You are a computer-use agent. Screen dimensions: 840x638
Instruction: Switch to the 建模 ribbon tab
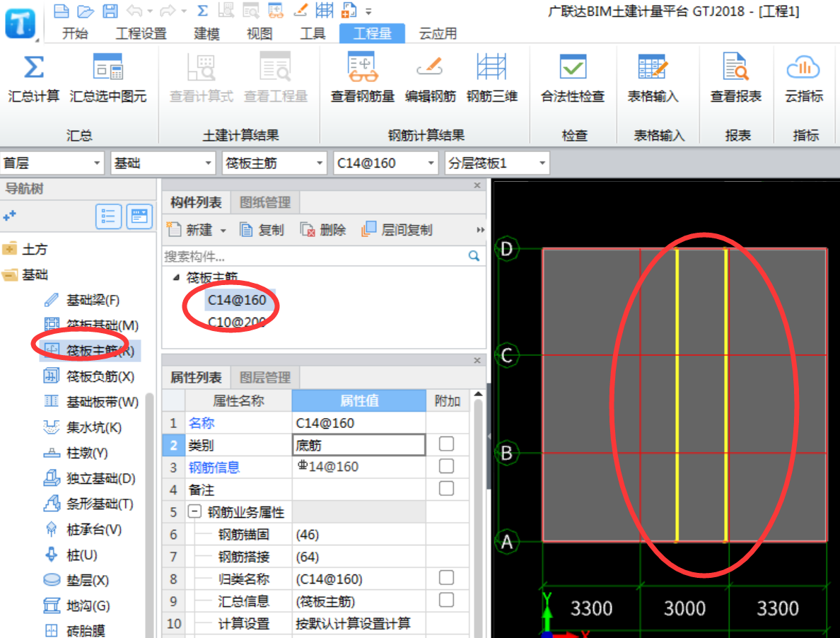[206, 34]
